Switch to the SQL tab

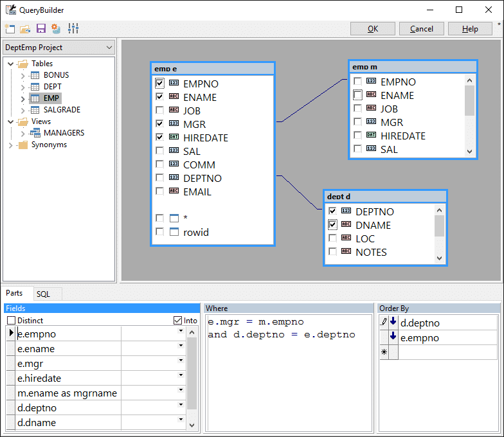click(x=43, y=294)
